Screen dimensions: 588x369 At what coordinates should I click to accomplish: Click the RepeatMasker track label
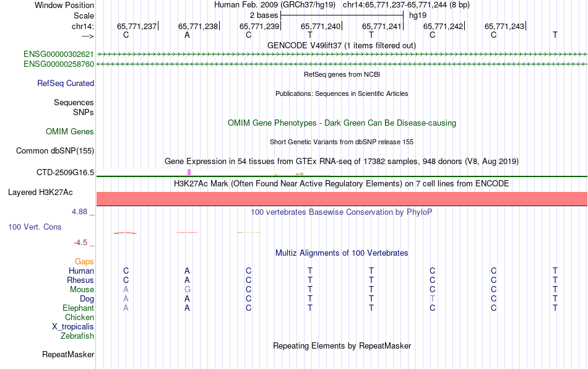(68, 354)
